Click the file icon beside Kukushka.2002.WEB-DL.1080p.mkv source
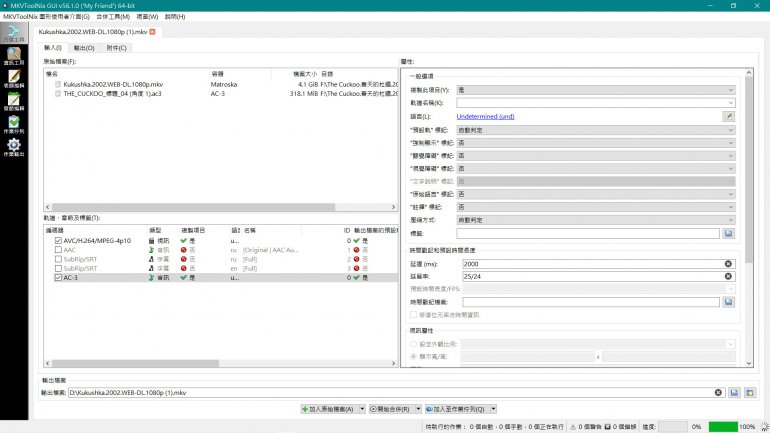This screenshot has width=770, height=433. click(x=58, y=84)
